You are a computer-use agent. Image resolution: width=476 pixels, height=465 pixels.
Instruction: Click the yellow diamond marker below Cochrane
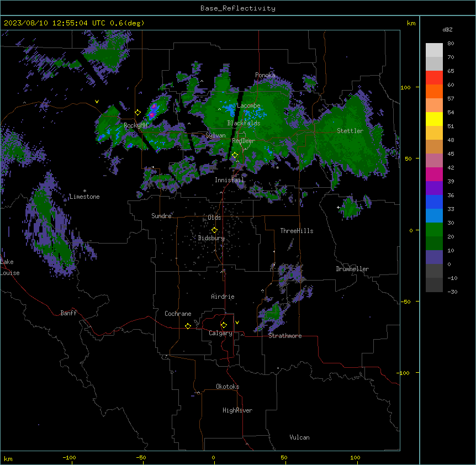coord(188,326)
